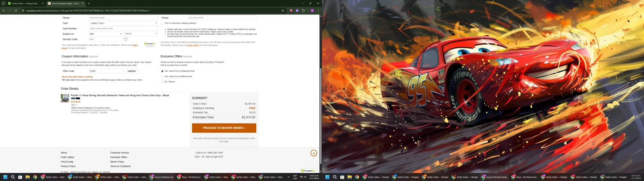Click the Security Code field

click(105, 39)
